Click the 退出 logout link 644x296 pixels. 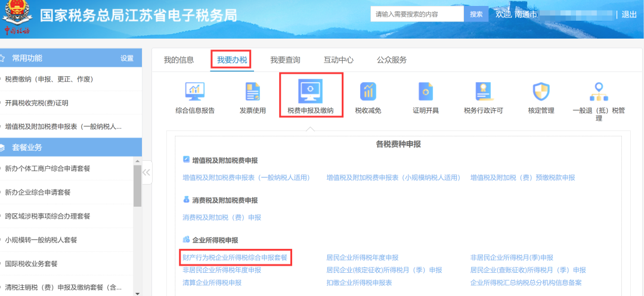coord(629,14)
